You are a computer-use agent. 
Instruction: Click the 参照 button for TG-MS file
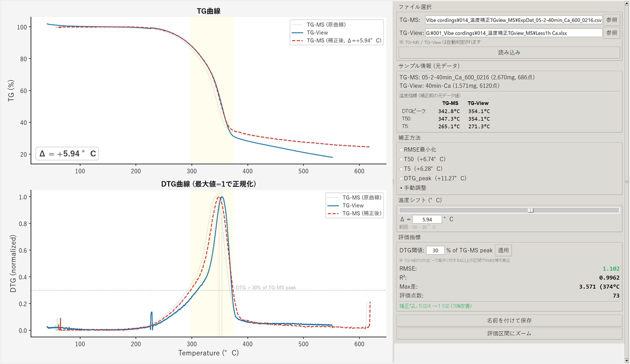(611, 20)
